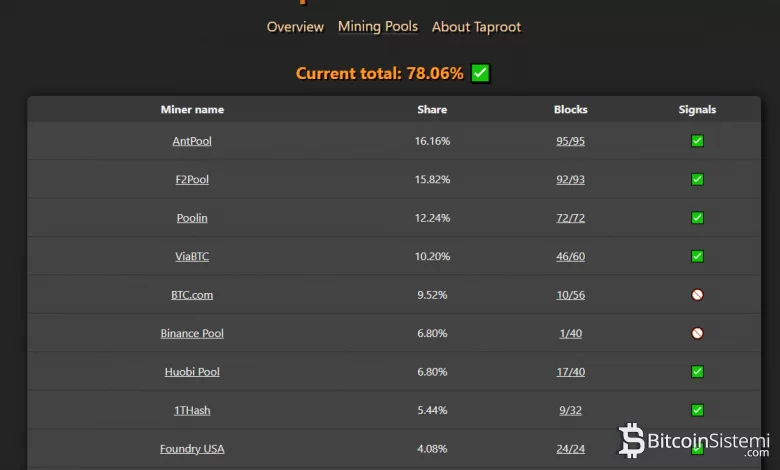Click ViaBTC's 46/60 blocks link
The image size is (780, 470).
pos(570,257)
